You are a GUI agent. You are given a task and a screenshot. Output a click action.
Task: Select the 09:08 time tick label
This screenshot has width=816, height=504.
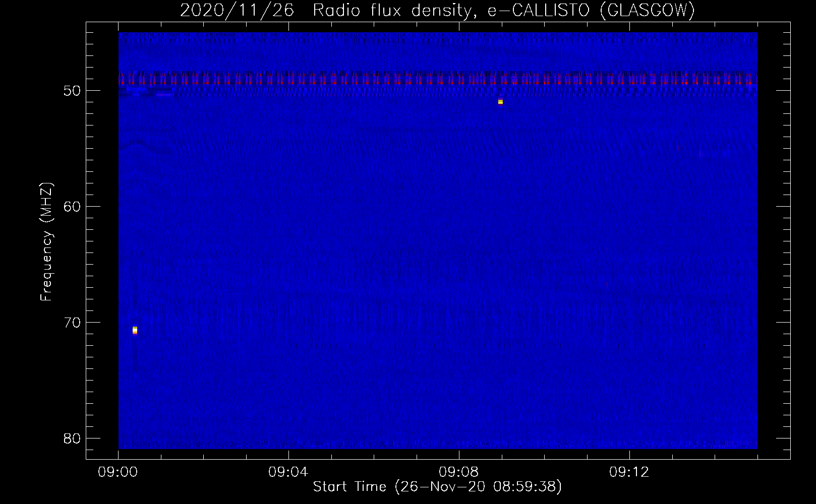pyautogui.click(x=459, y=472)
